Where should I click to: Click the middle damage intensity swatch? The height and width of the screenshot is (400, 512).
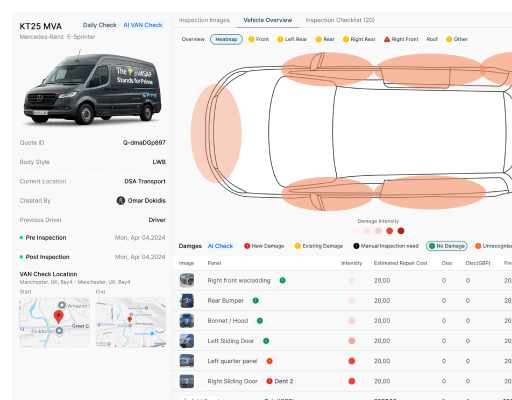click(378, 231)
